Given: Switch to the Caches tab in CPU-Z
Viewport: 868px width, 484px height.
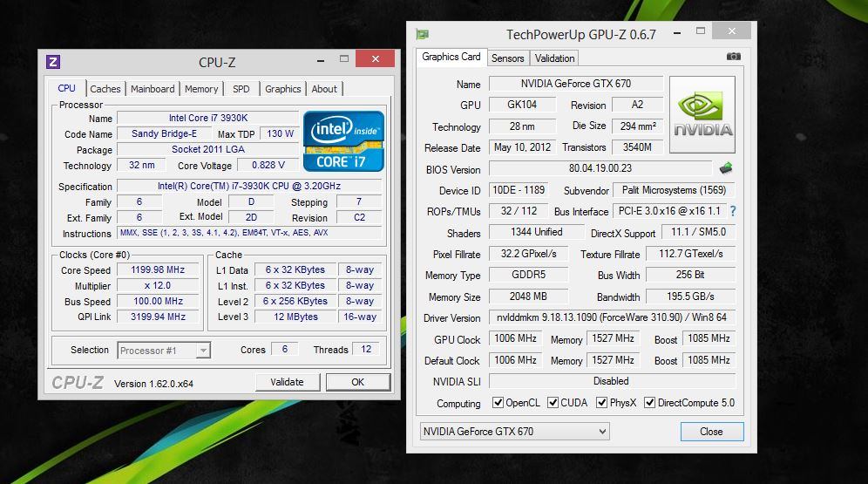Looking at the screenshot, I should 105,89.
